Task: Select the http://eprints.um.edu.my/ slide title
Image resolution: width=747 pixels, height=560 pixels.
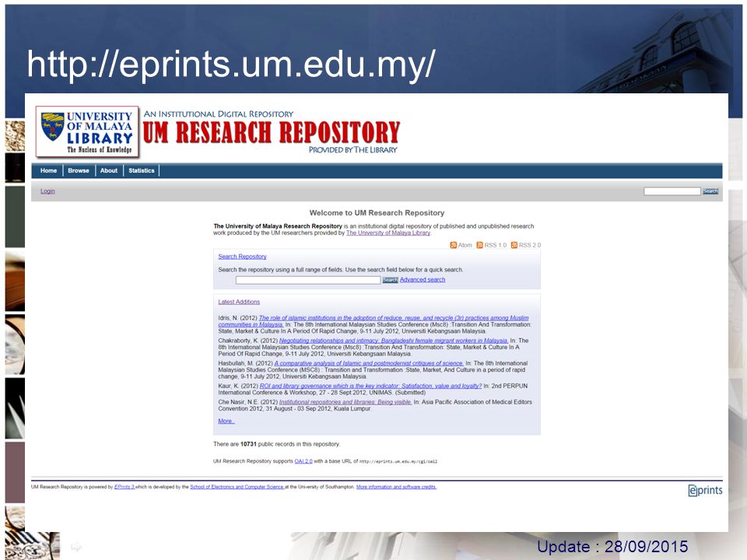Action: point(231,64)
